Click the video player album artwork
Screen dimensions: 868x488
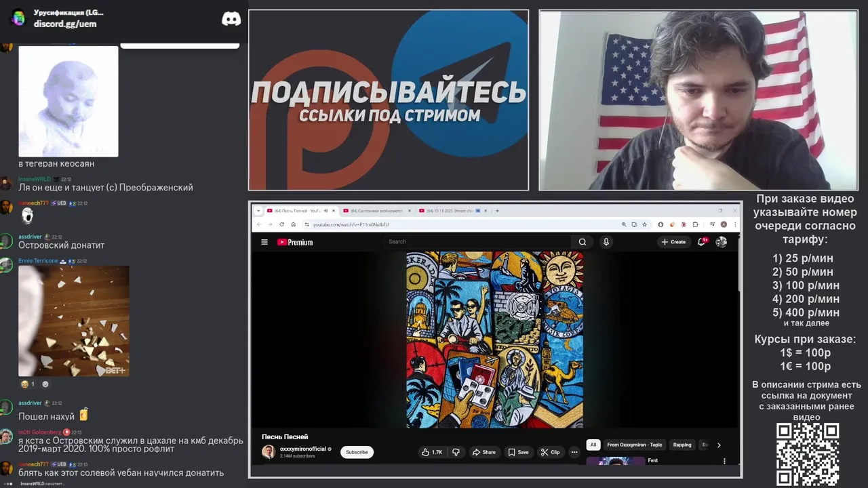tap(494, 340)
